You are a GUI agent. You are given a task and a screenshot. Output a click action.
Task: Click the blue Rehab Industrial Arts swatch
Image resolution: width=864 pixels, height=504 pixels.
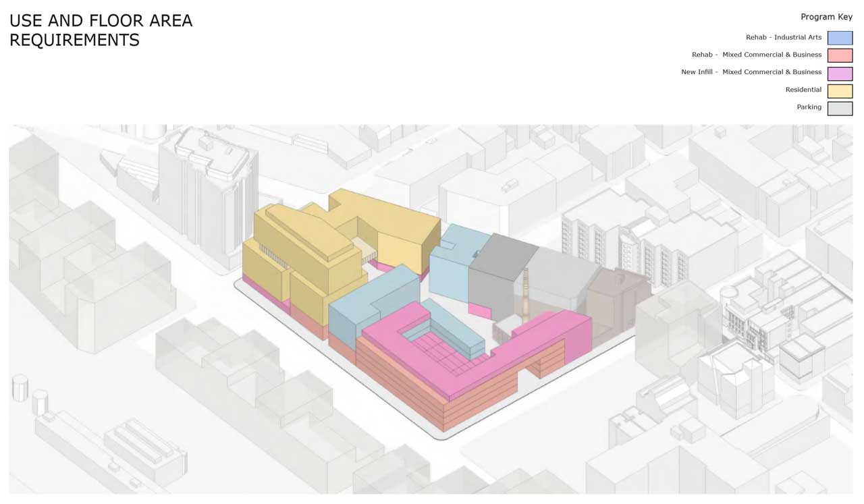coord(840,38)
